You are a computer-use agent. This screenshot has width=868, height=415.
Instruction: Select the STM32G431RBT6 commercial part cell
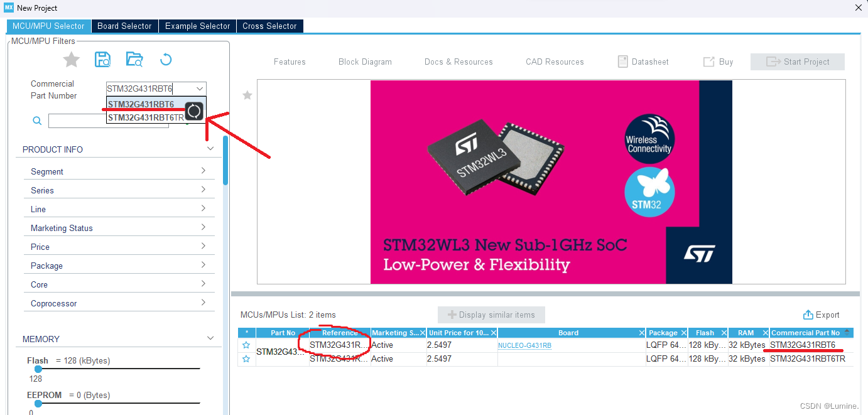[811, 345]
